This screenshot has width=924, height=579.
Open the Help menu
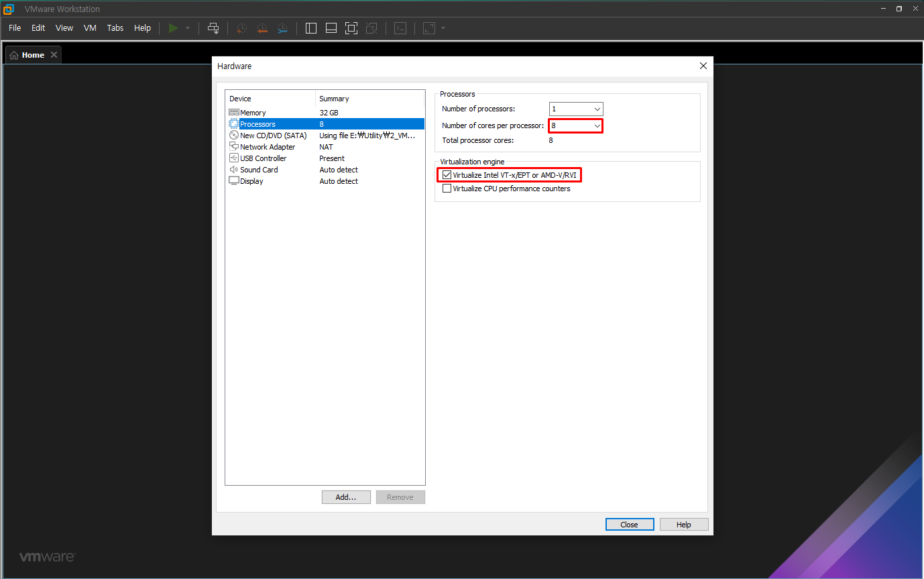pyautogui.click(x=142, y=28)
